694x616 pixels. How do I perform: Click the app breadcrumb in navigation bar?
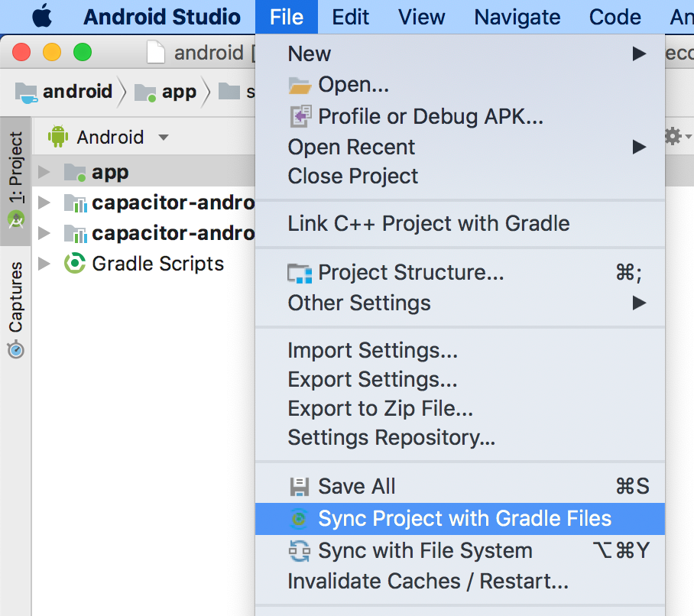(x=177, y=91)
